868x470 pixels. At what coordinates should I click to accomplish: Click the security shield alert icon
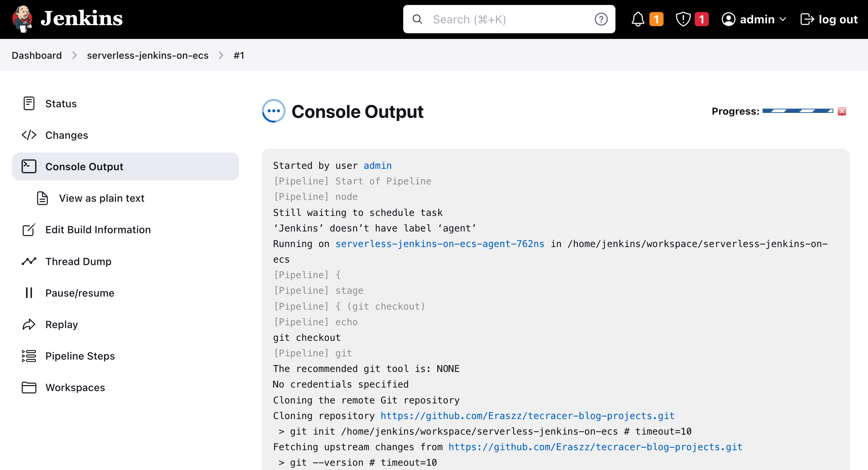tap(683, 19)
